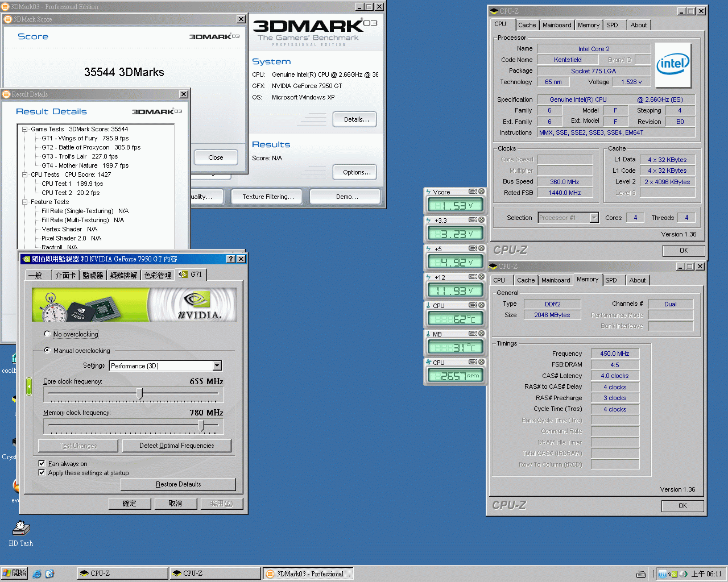Close the MB temperature sensor widget
The image size is (728, 582).
coord(481,334)
